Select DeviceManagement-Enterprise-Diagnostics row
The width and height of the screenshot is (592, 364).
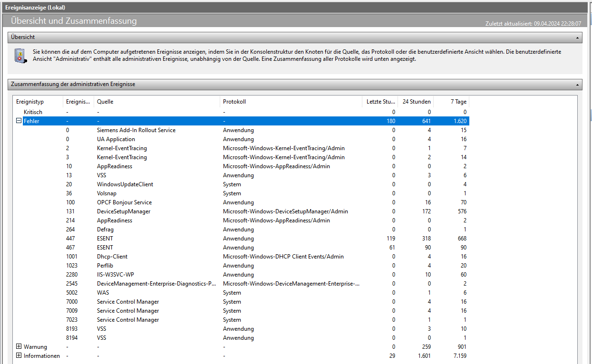242,284
